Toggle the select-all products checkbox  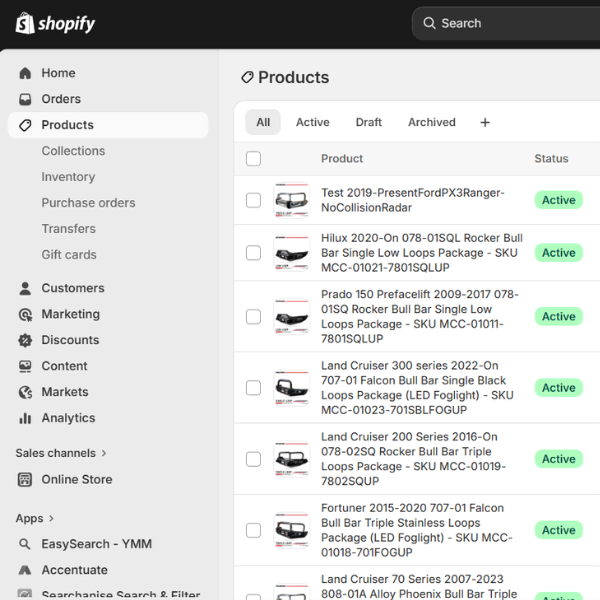(253, 158)
